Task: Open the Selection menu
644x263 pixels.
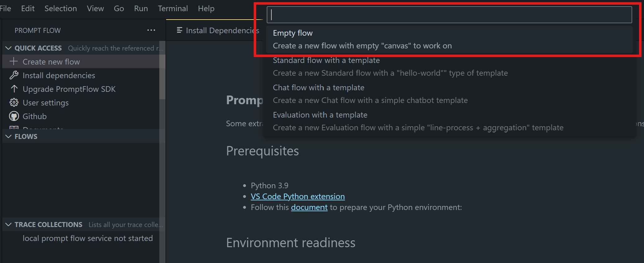Action: click(61, 8)
